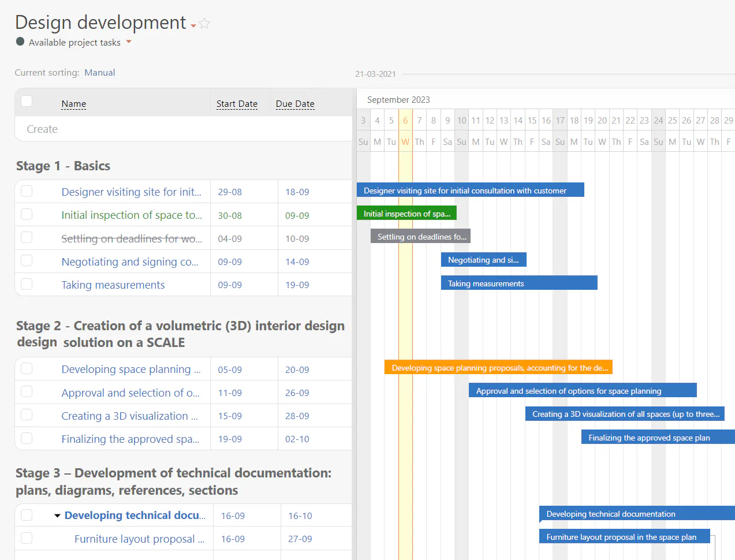This screenshot has height=560, width=735.
Task: Select the green Initial inspection Gantt bar
Action: pos(406,214)
